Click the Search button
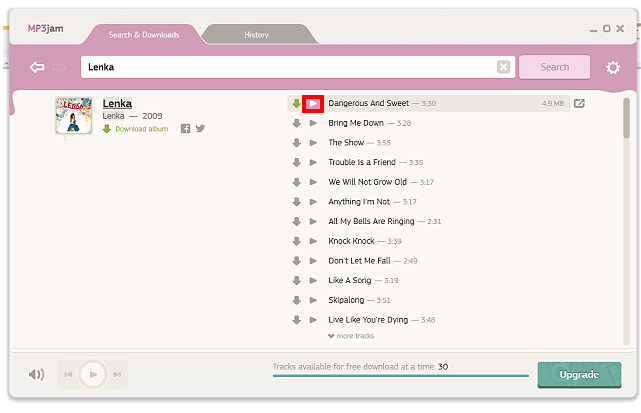 pos(554,67)
